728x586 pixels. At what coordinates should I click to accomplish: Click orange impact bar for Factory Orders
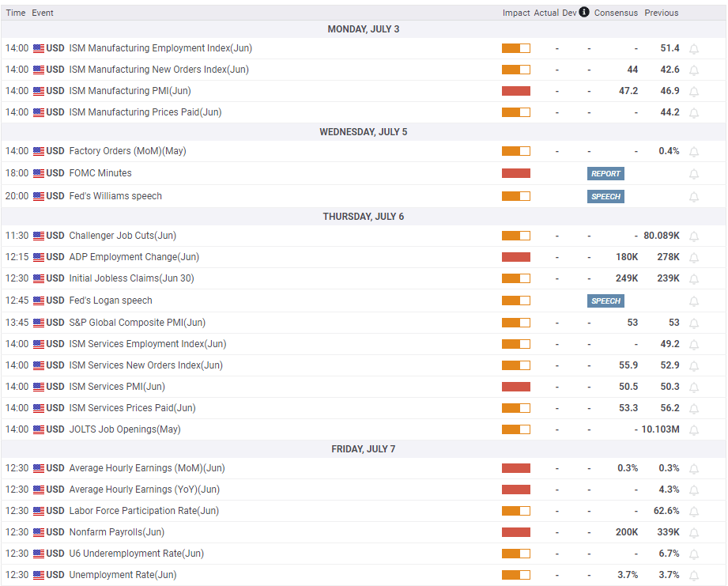[x=516, y=151]
